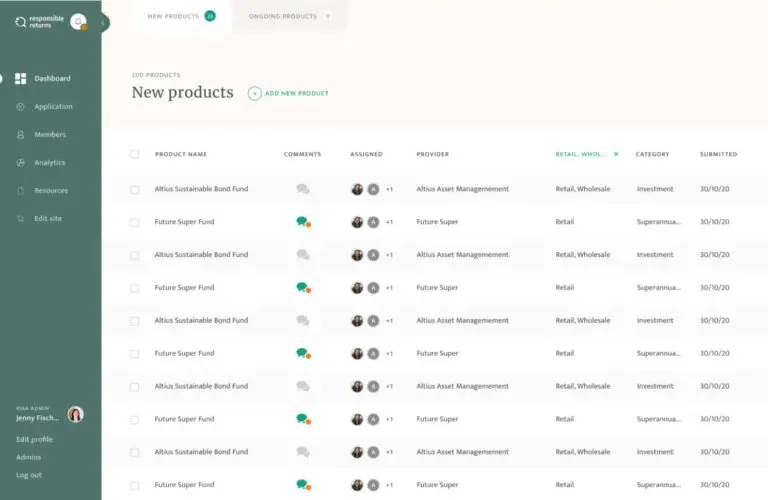Click the Edit site icon
This screenshot has height=500, width=768.
tap(21, 218)
